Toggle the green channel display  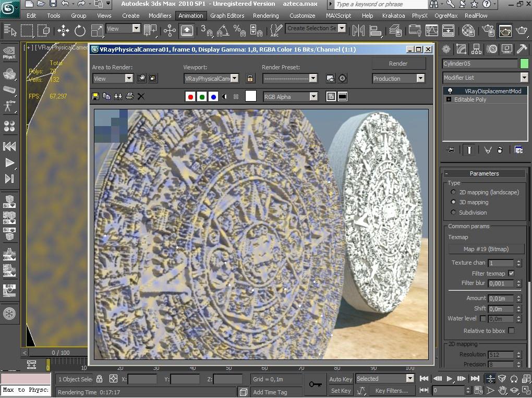(x=202, y=97)
